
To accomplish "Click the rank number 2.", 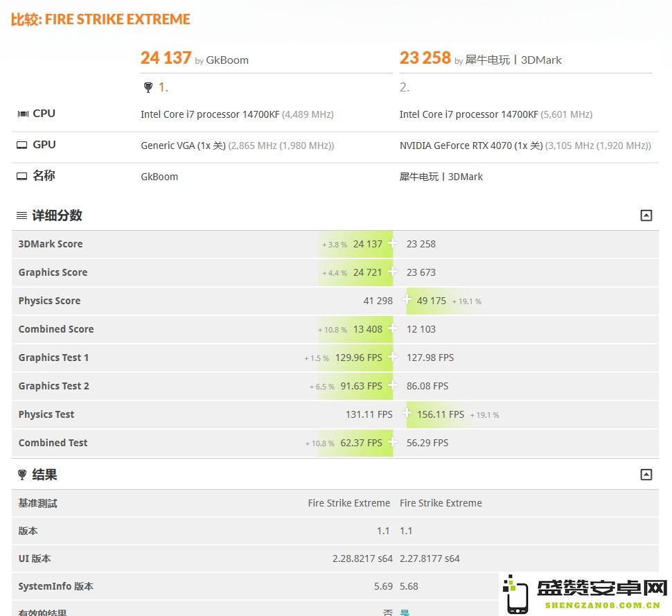I will pyautogui.click(x=405, y=87).
